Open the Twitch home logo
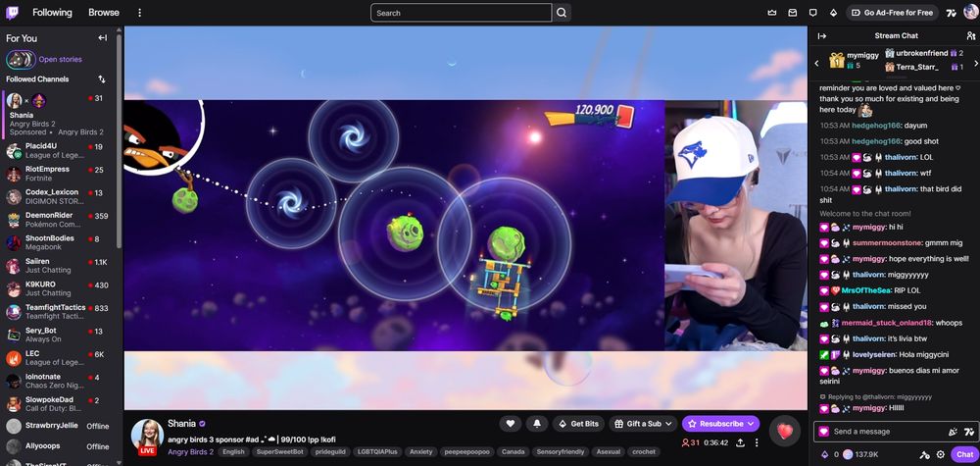The image size is (980, 466). tap(13, 13)
